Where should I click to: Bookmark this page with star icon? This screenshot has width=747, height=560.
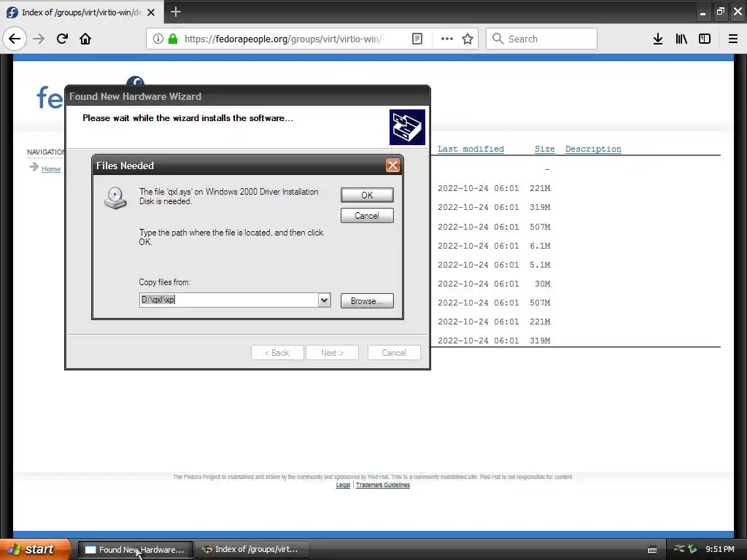pyautogui.click(x=468, y=39)
